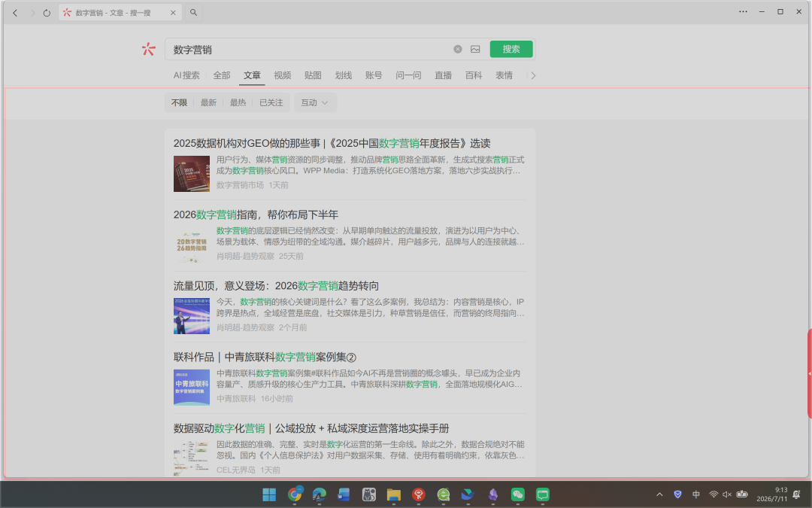This screenshot has height=508, width=812.
Task: Click the source 中青旅联科 with 16小时前
Action: coord(235,399)
